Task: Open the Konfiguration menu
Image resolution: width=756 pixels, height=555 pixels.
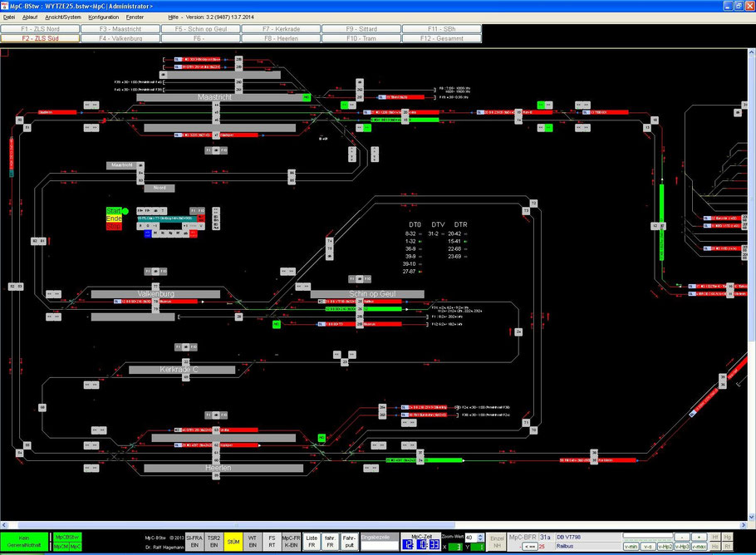Action: [103, 17]
